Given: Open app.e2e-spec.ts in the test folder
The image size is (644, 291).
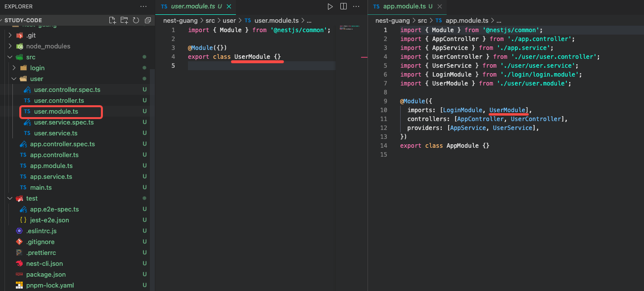Looking at the screenshot, I should pos(77,209).
